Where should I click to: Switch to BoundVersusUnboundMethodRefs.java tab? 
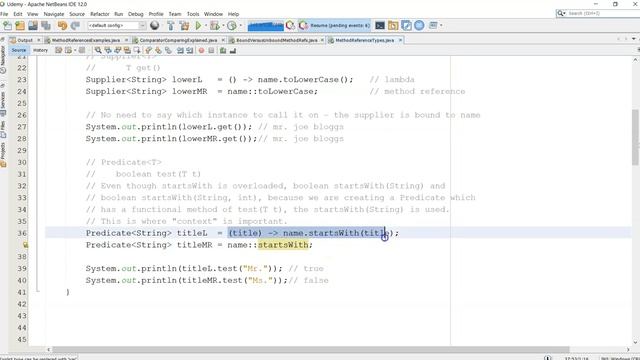point(276,40)
